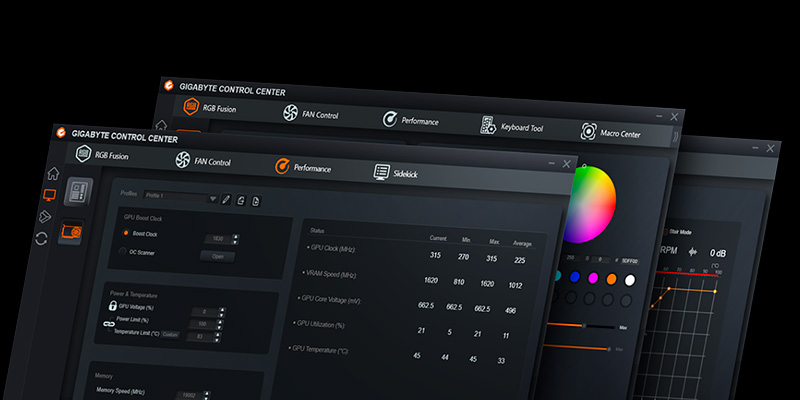Open RGB Fusion in the back window

click(210, 108)
